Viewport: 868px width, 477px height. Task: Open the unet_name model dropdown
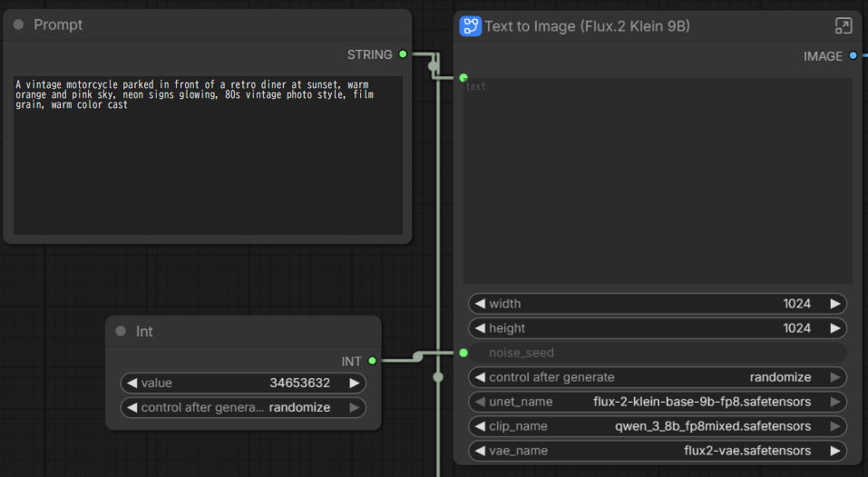click(x=658, y=402)
